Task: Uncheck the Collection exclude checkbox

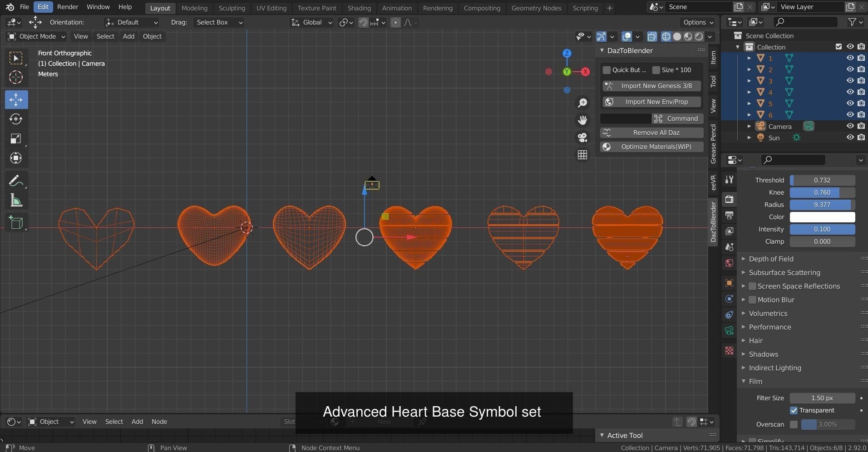Action: click(838, 47)
